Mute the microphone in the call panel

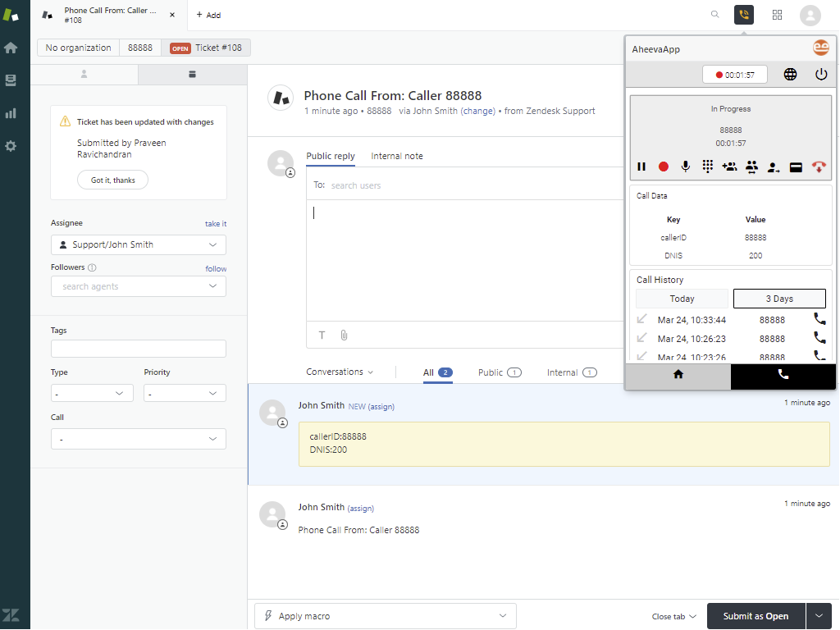tap(685, 167)
